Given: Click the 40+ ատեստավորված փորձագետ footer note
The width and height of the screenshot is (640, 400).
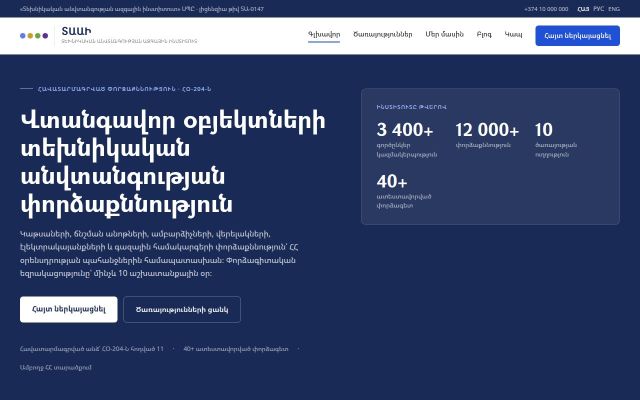Looking at the screenshot, I should [236, 349].
